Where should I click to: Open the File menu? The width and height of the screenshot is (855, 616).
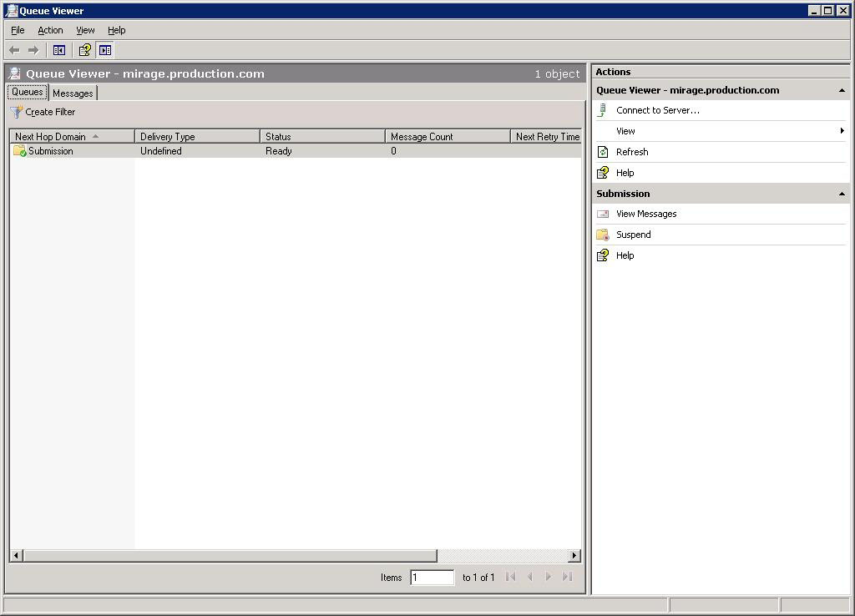pos(18,31)
